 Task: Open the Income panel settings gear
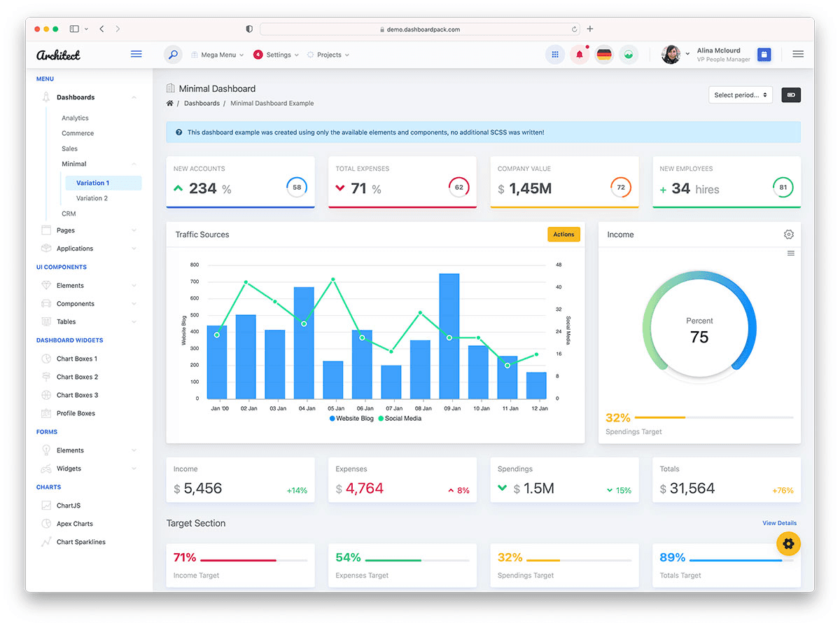[x=789, y=235]
